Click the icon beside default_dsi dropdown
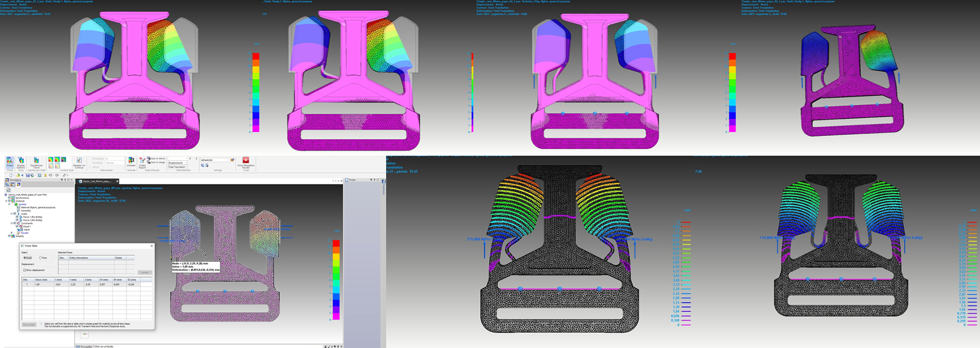Viewport: 980px width, 348px height. coord(232,159)
